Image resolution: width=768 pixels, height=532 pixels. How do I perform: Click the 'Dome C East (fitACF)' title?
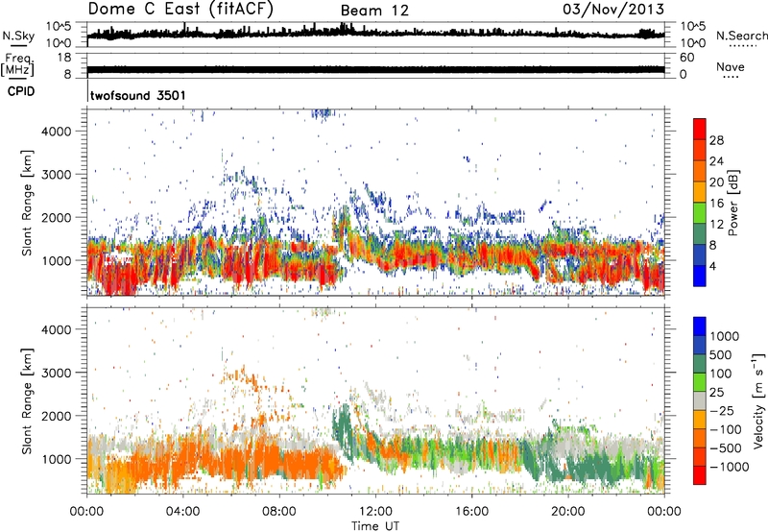(180, 9)
